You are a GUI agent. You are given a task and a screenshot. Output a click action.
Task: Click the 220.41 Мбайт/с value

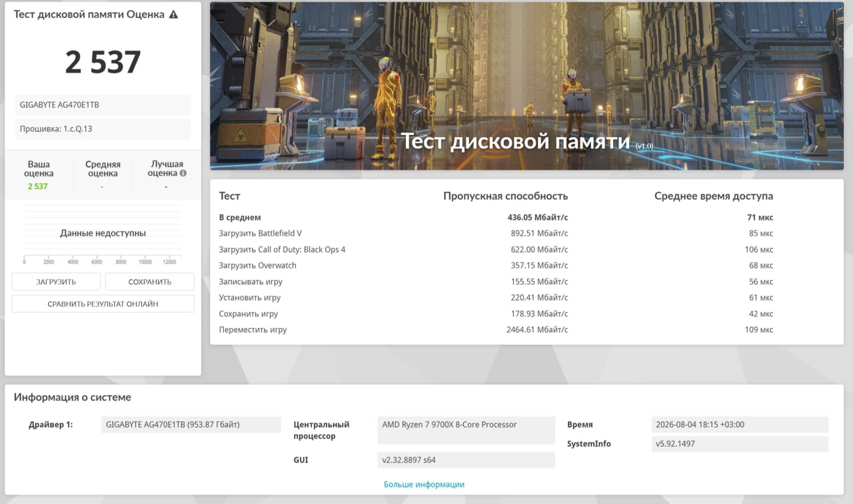[x=539, y=298]
